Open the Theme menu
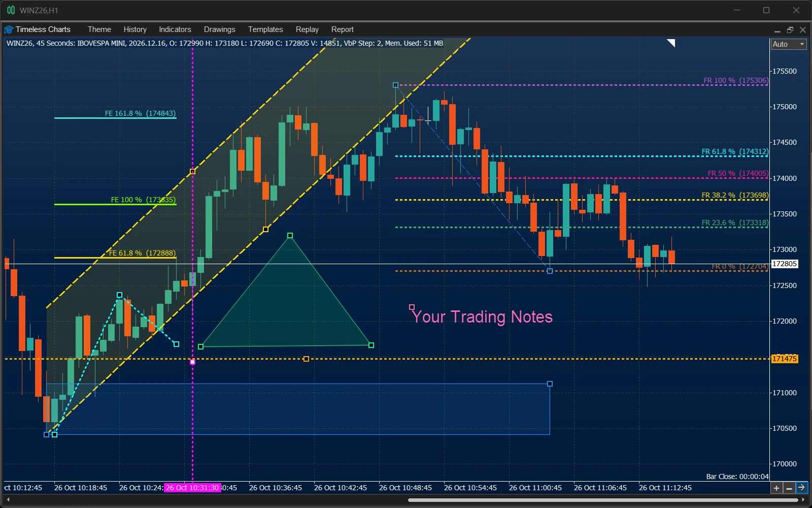This screenshot has width=812, height=508. [x=99, y=29]
